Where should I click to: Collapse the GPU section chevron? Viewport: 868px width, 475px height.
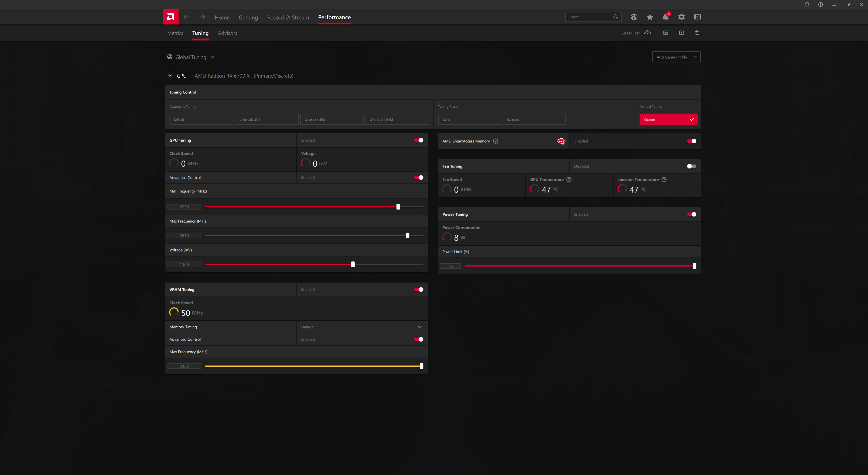(170, 76)
